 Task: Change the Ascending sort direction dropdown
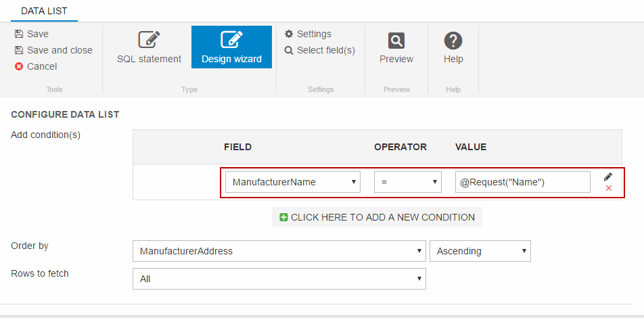[480, 251]
